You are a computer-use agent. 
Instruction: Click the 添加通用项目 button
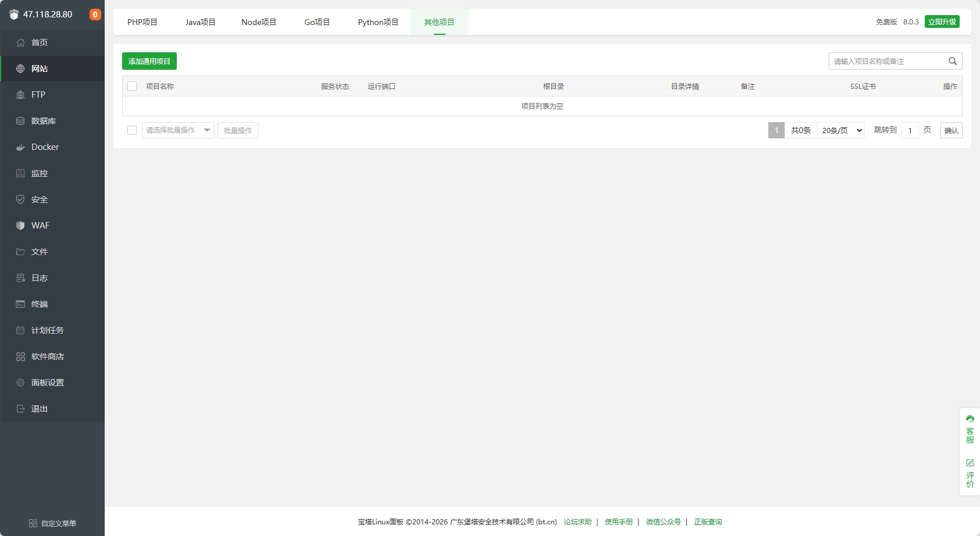click(149, 61)
